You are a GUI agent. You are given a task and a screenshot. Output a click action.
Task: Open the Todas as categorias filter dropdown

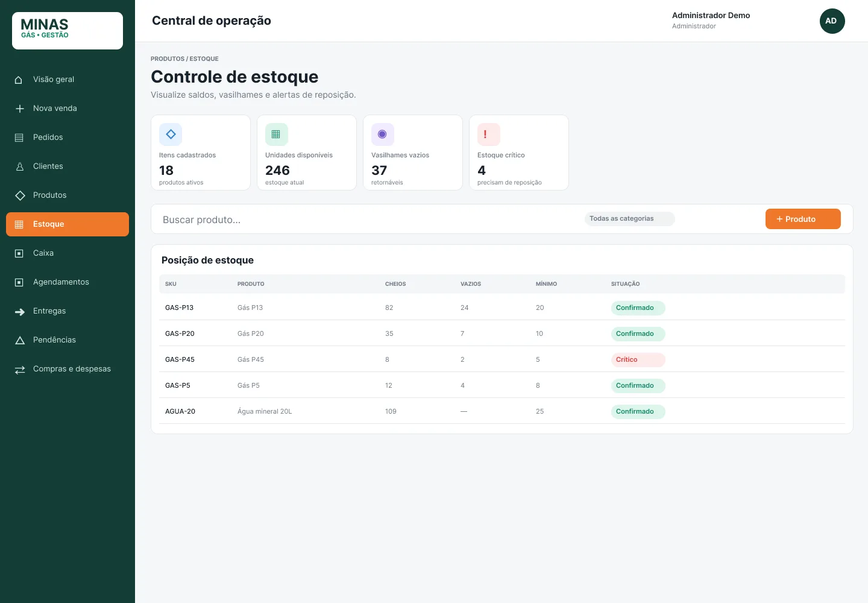pyautogui.click(x=629, y=219)
